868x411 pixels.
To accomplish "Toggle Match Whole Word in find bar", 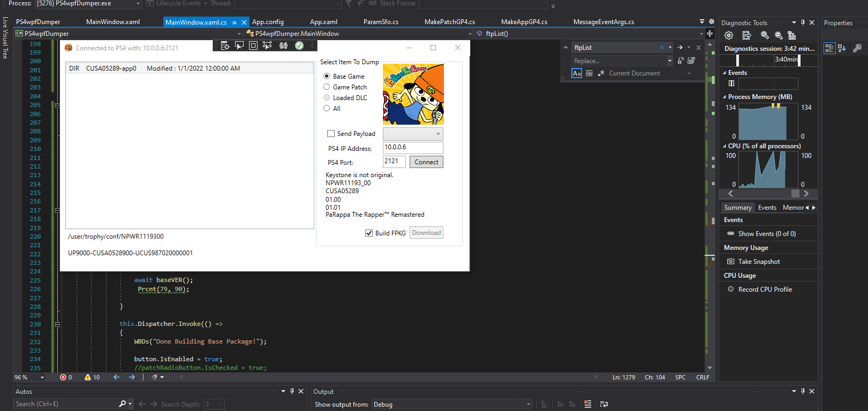I will click(x=589, y=73).
